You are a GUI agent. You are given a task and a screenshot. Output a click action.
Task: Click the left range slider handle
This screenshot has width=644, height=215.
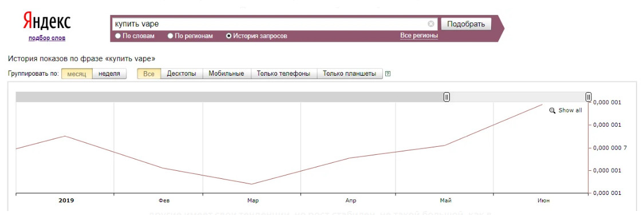(x=447, y=97)
